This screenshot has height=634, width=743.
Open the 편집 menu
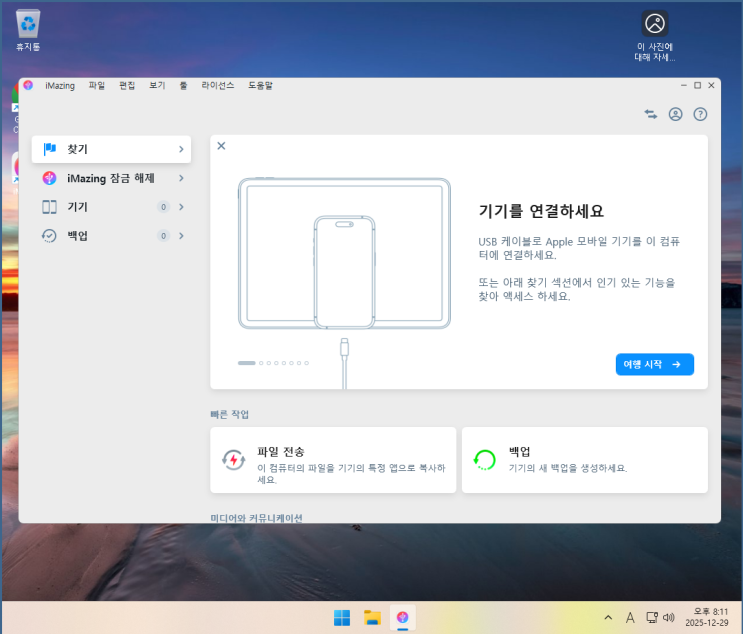[x=127, y=86]
